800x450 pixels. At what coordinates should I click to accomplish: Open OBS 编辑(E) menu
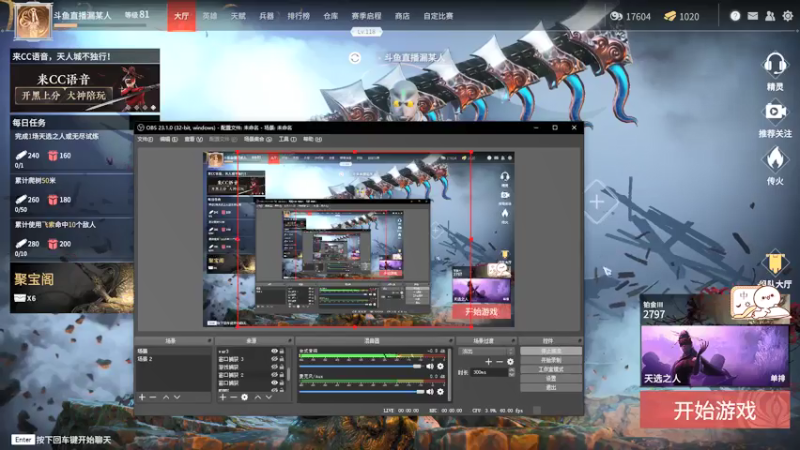coord(169,139)
